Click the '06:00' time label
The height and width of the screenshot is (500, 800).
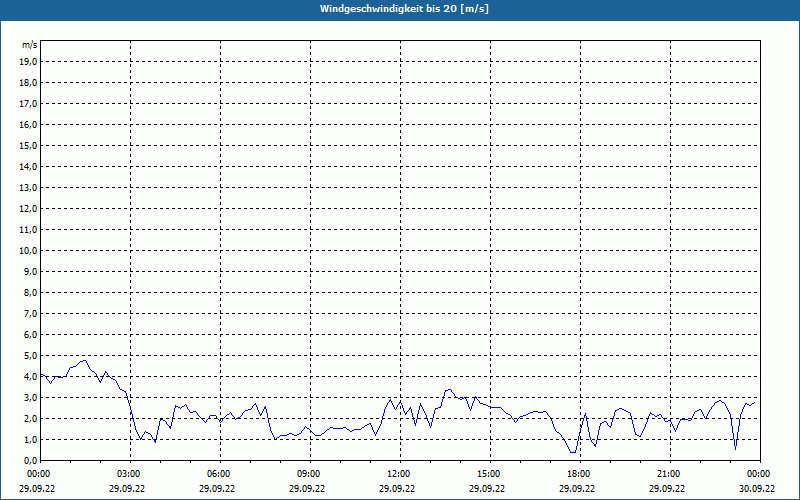tap(220, 474)
